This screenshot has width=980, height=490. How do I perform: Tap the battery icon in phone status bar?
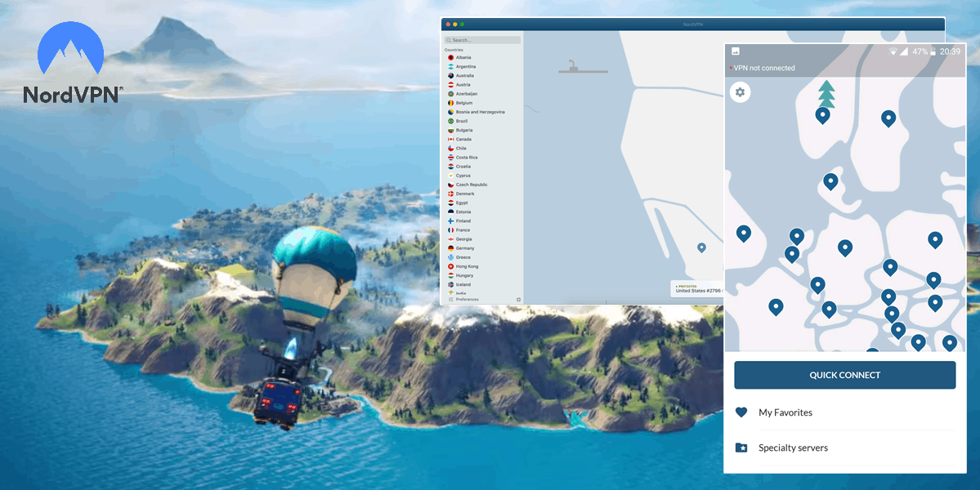coord(933,51)
